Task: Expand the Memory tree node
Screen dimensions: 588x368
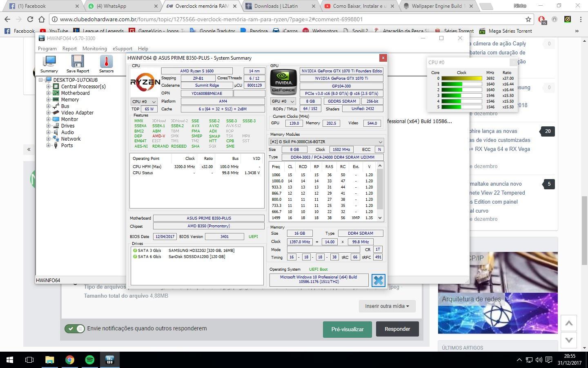Action: pyautogui.click(x=48, y=99)
